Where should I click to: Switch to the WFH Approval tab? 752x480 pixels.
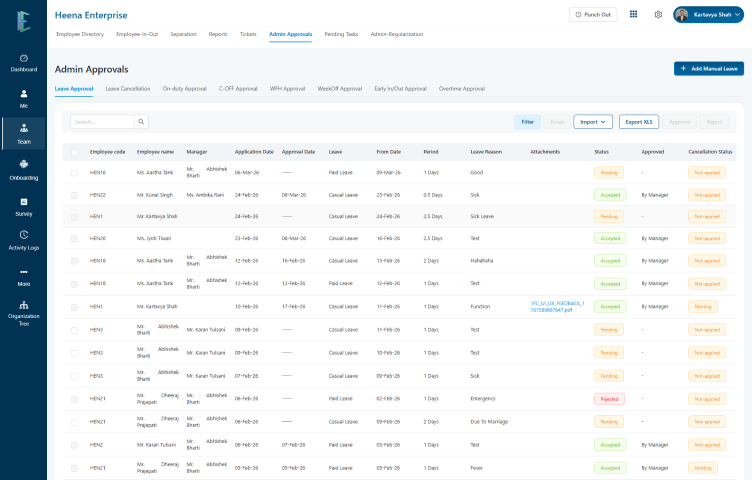pos(287,89)
